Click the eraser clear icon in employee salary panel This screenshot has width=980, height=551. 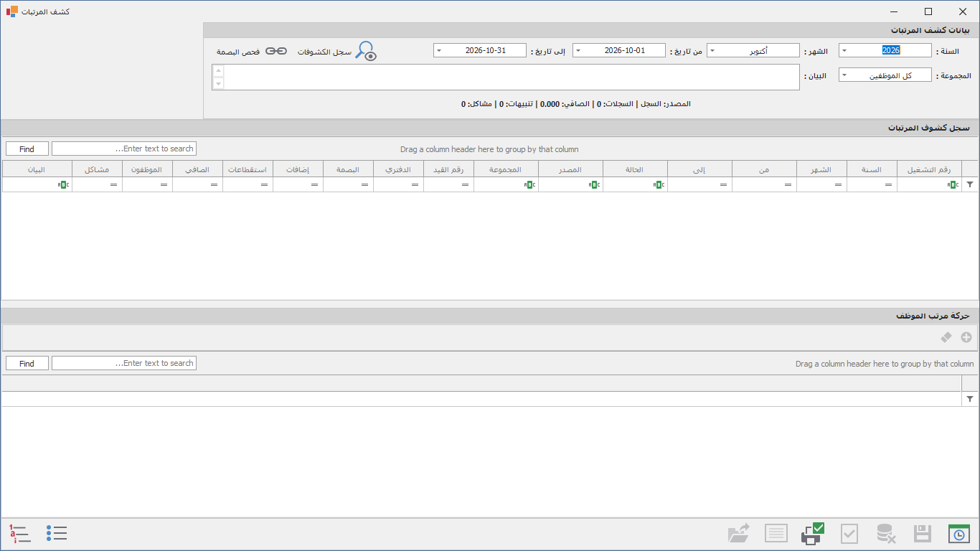point(946,337)
